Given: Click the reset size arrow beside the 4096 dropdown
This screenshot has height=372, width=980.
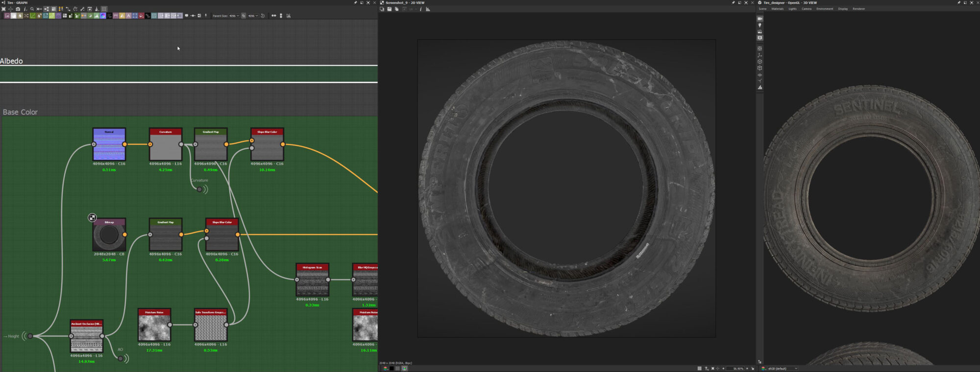Looking at the screenshot, I should [x=263, y=16].
